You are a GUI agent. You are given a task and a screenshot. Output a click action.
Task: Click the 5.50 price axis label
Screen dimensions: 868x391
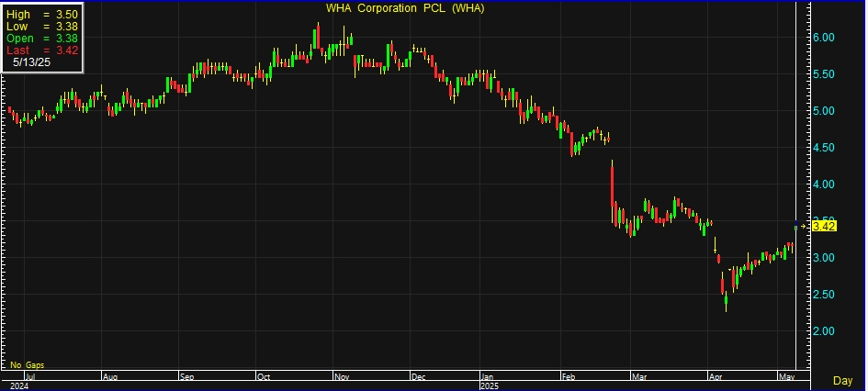824,74
